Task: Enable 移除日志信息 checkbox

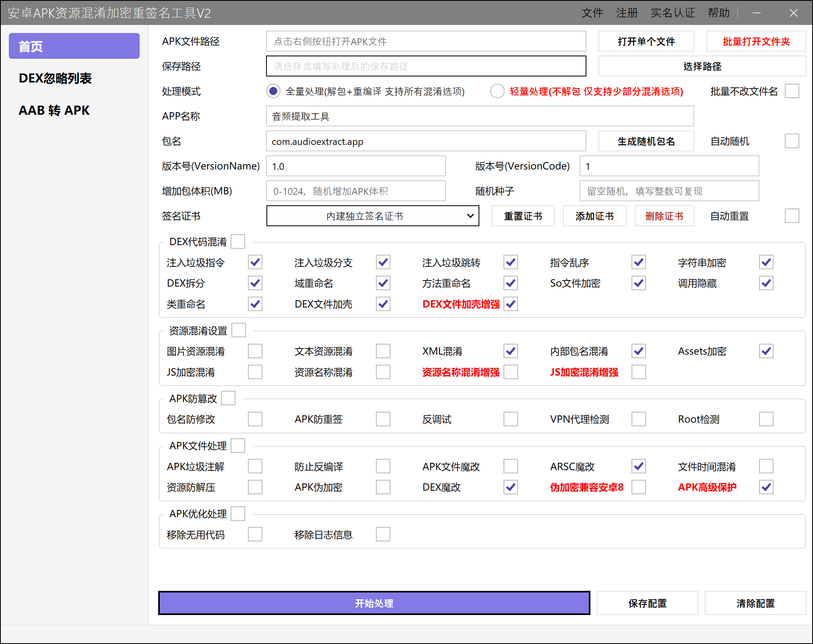Action: click(x=383, y=534)
